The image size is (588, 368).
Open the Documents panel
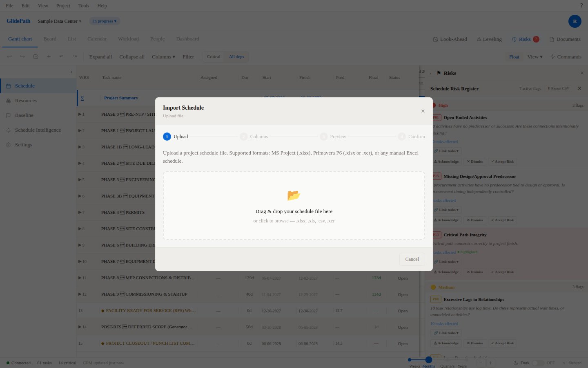click(x=565, y=39)
